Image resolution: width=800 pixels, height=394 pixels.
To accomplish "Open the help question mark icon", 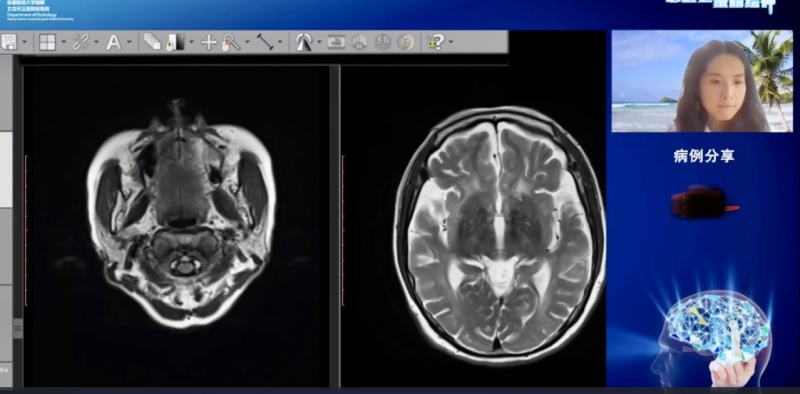I will point(435,42).
